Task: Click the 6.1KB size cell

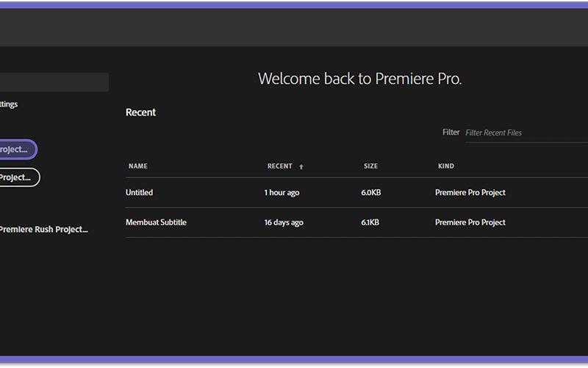Action: tap(370, 222)
